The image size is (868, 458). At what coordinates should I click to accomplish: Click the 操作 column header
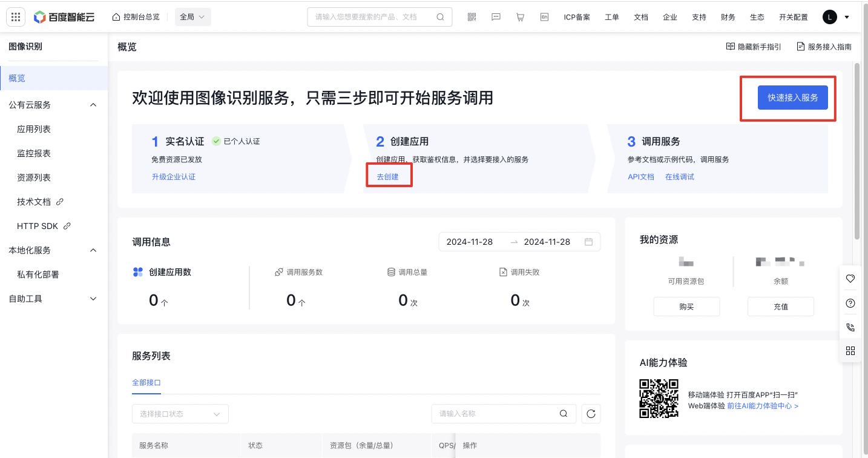point(470,445)
